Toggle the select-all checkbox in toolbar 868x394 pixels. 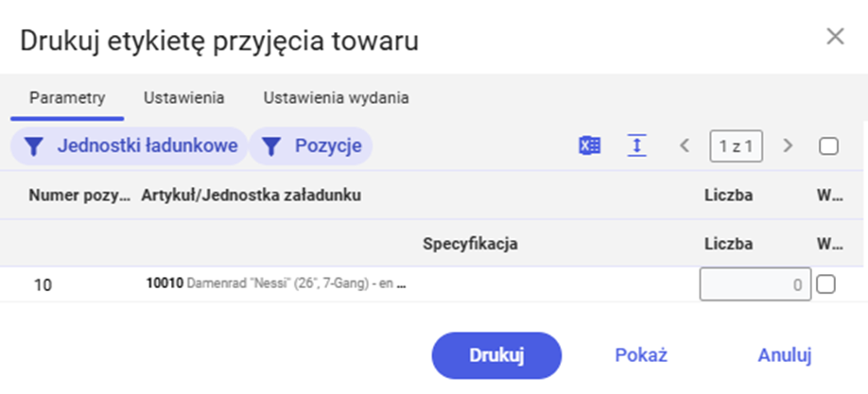(x=828, y=146)
